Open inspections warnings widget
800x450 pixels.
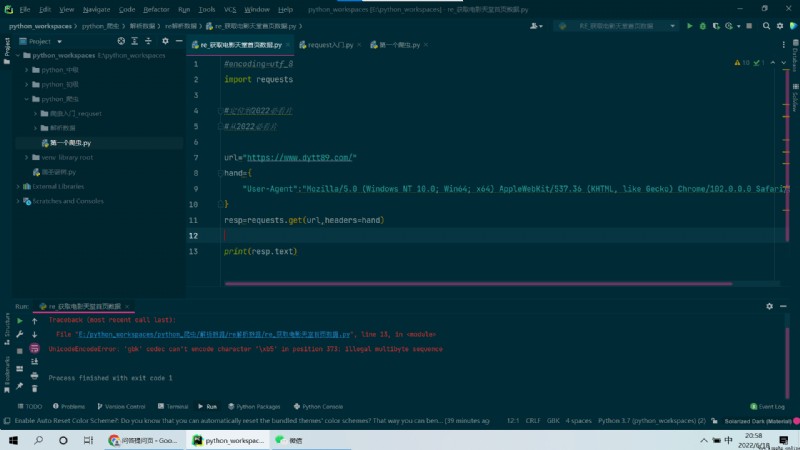(x=749, y=63)
